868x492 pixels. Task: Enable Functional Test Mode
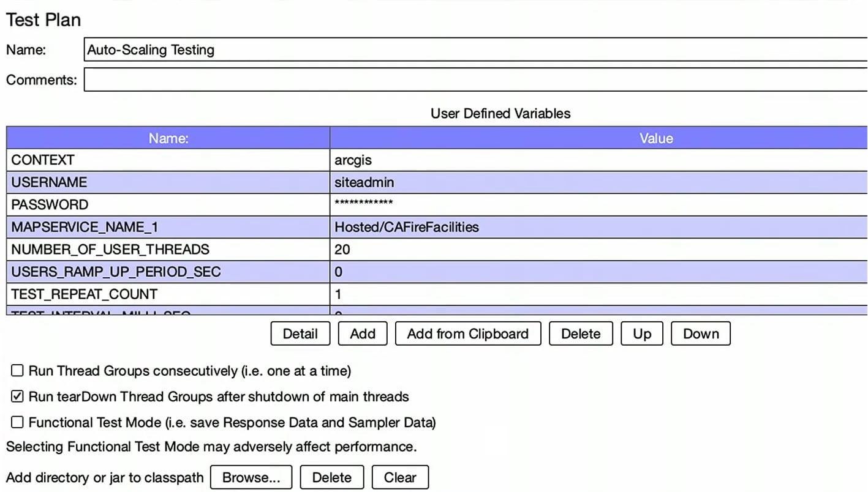[x=17, y=422]
